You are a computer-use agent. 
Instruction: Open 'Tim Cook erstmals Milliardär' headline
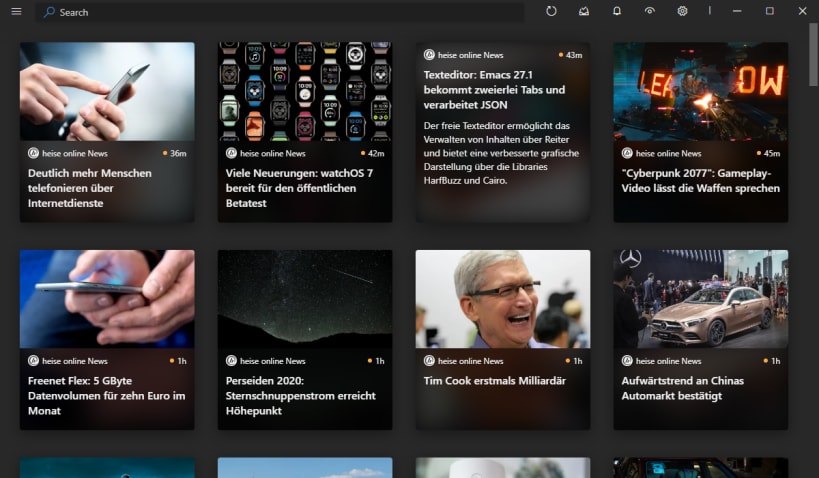495,381
